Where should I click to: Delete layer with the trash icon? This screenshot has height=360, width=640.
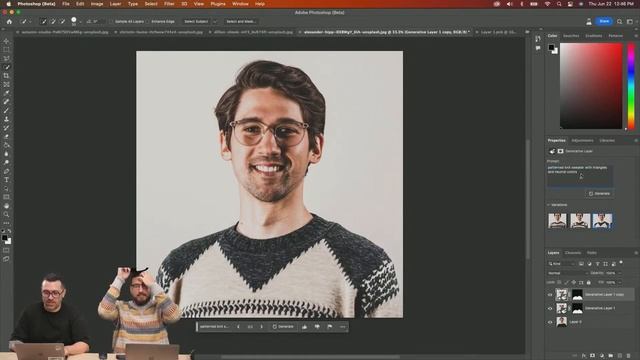(629, 356)
